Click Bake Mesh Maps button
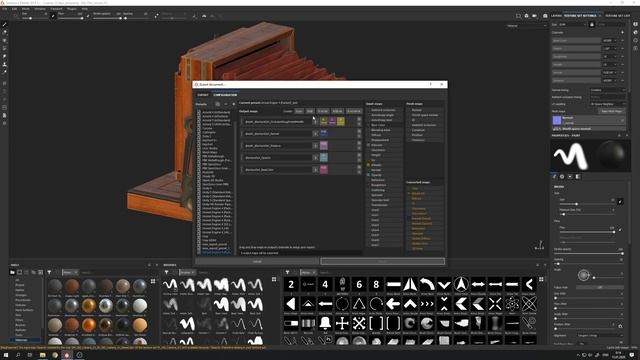The height and width of the screenshot is (360, 640). pos(611,111)
